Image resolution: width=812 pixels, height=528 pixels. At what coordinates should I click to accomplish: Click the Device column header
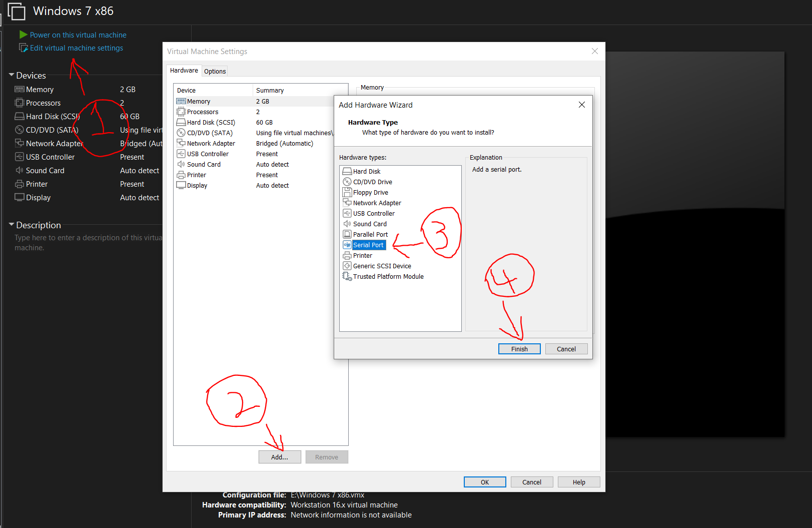point(213,90)
